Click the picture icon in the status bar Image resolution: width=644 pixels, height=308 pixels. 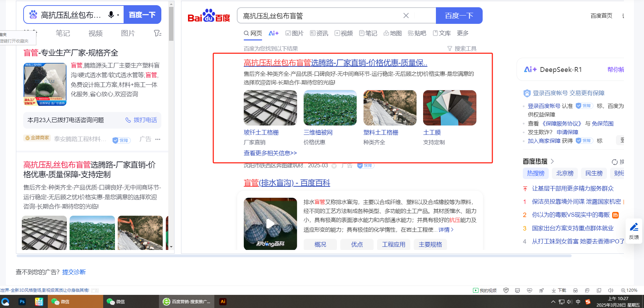click(x=517, y=290)
